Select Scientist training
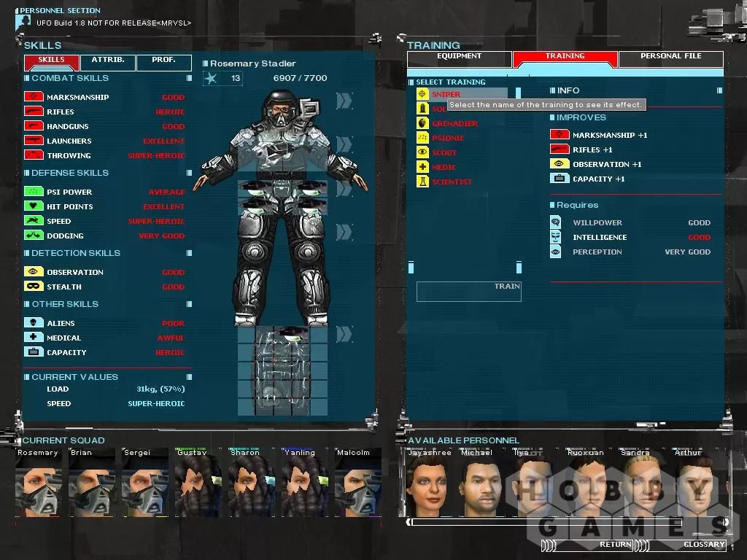Screen dimensions: 747x560 pyautogui.click(x=452, y=182)
